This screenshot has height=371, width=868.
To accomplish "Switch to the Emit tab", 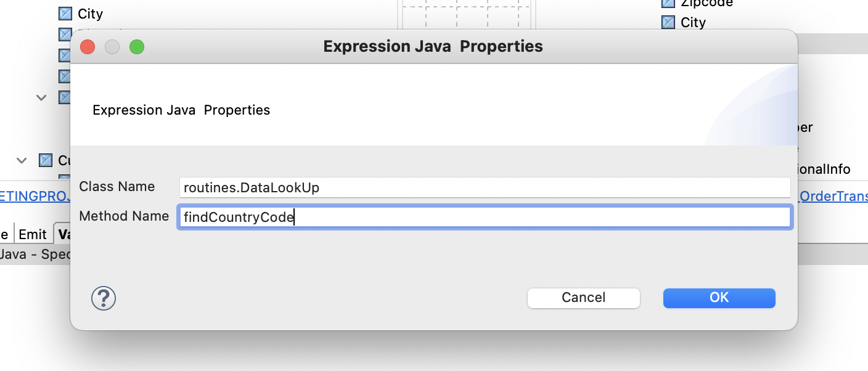I will (32, 234).
